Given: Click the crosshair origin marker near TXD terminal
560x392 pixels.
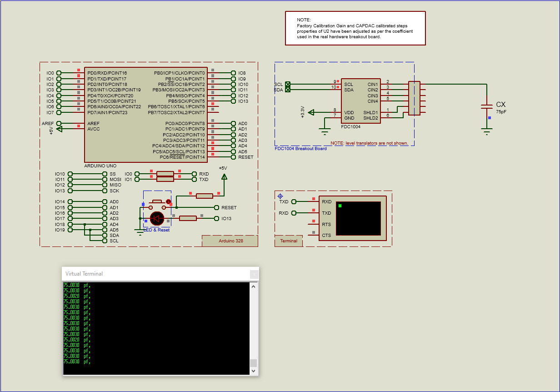Looking at the screenshot, I should pyautogui.click(x=280, y=196).
